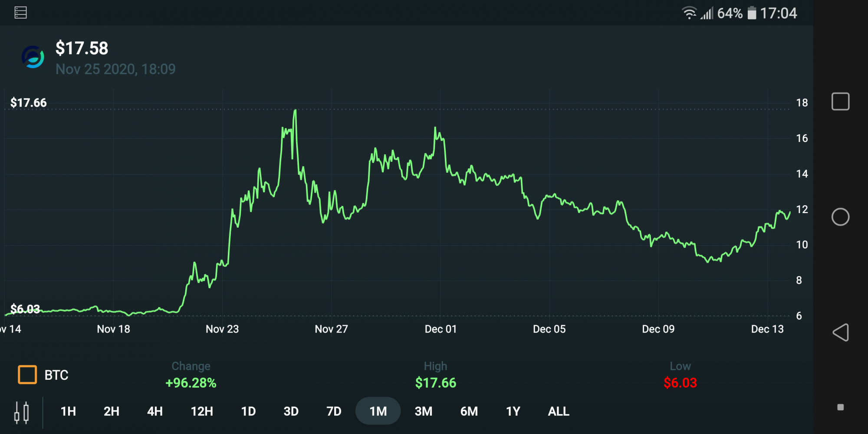Select the 4H time range
This screenshot has width=868, height=434.
pyautogui.click(x=155, y=411)
